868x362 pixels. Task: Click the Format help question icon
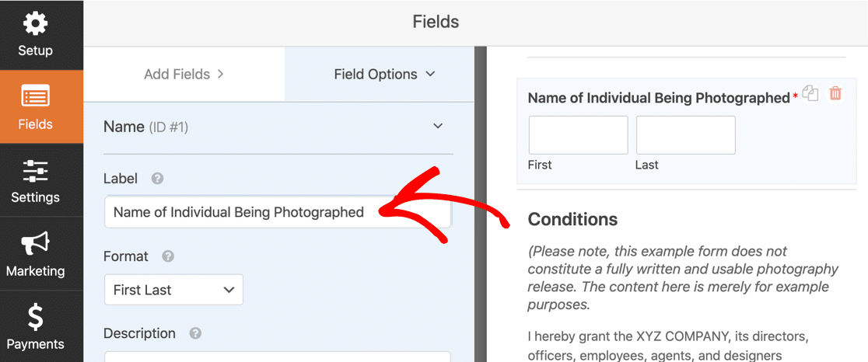[168, 256]
